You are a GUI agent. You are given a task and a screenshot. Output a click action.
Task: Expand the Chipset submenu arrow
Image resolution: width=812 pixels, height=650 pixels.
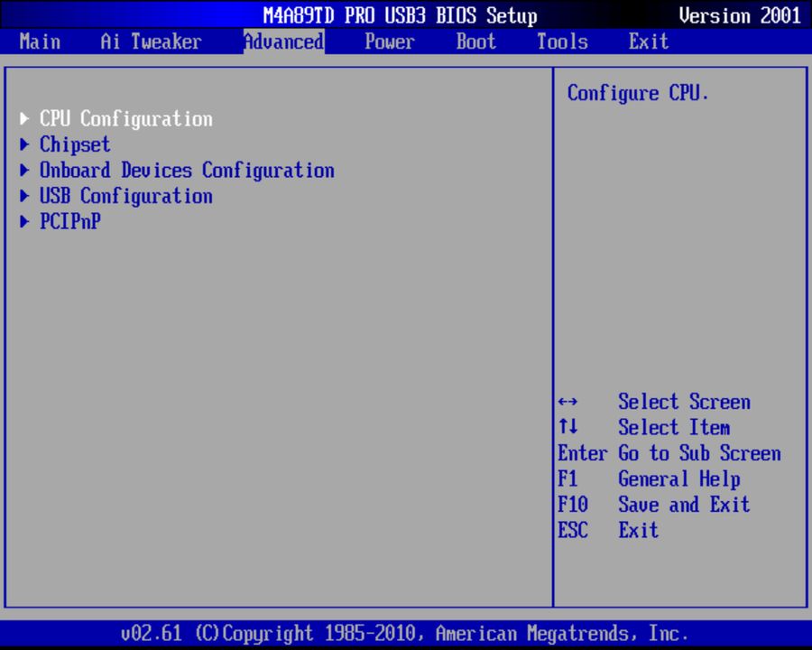[x=23, y=144]
